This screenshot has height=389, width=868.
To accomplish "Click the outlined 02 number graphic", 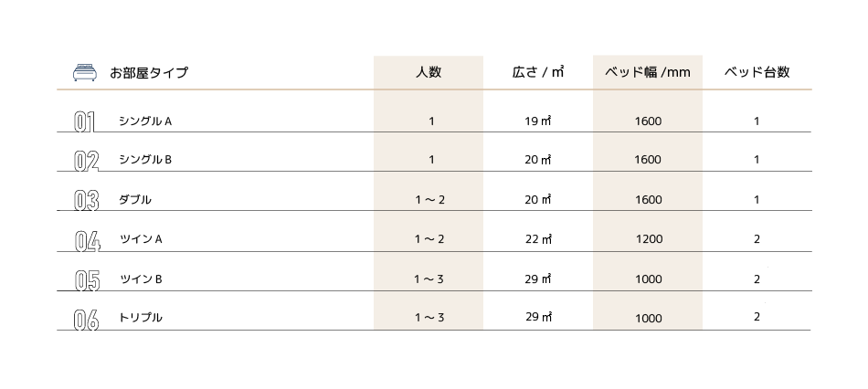I will 87,161.
